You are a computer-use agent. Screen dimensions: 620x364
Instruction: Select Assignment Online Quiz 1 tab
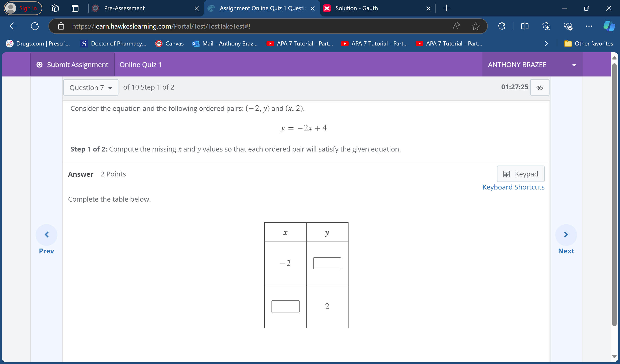[x=262, y=8]
